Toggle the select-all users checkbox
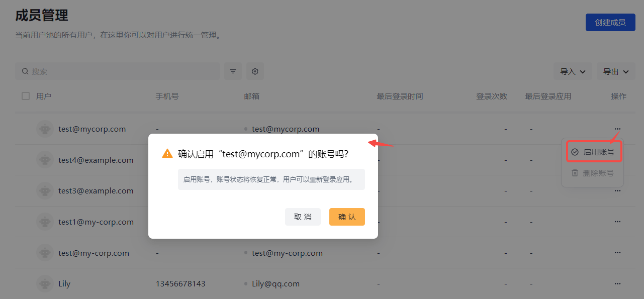 coord(26,96)
